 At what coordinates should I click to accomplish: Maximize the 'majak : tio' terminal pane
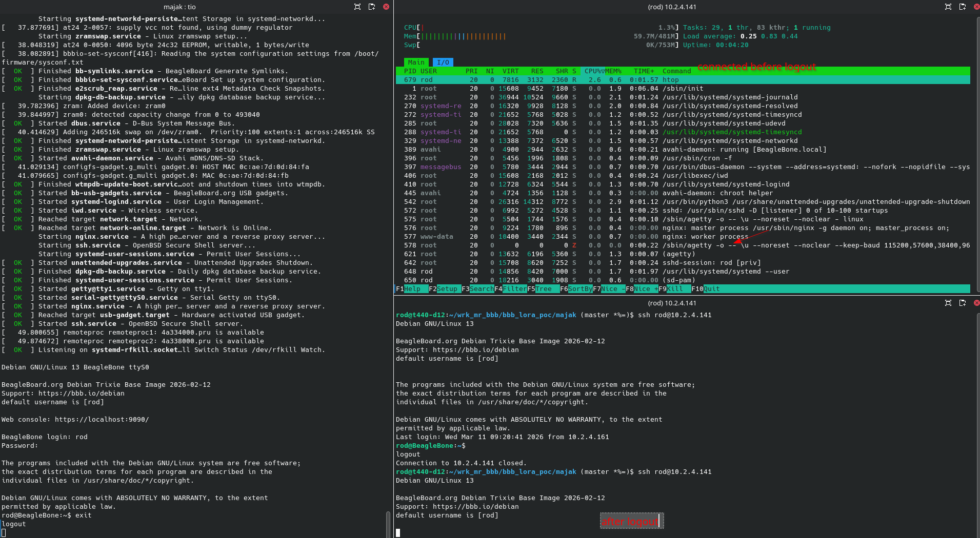click(357, 7)
